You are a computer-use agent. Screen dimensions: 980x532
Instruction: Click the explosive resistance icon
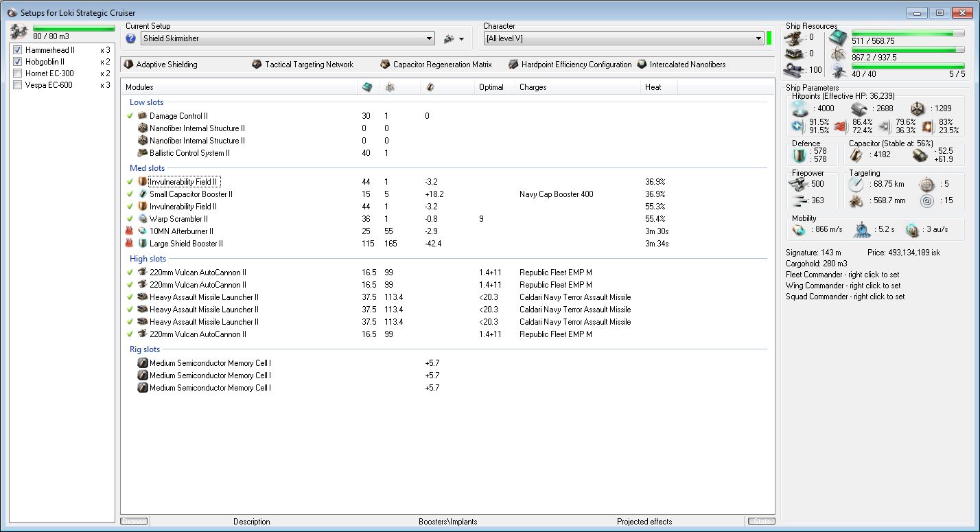(x=928, y=126)
